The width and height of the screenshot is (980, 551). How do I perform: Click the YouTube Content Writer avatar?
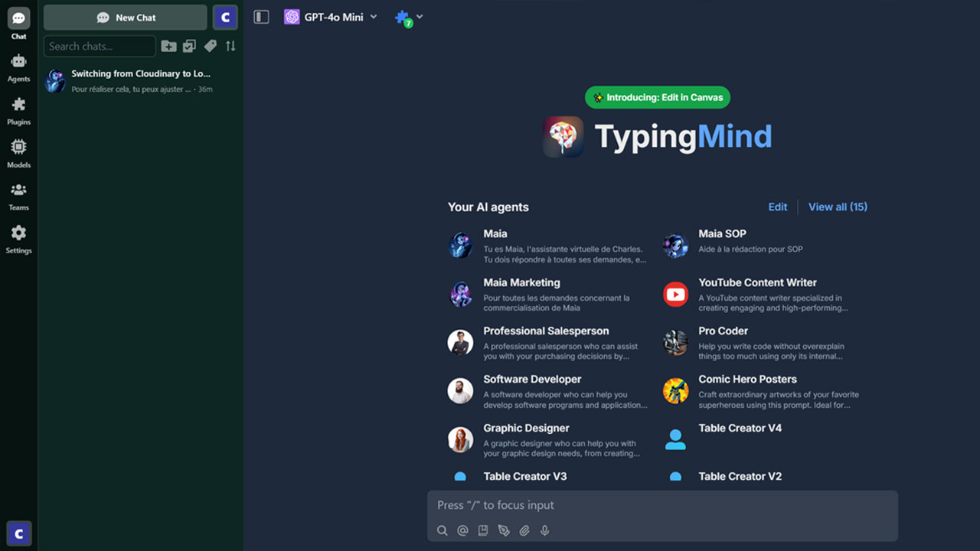point(675,294)
